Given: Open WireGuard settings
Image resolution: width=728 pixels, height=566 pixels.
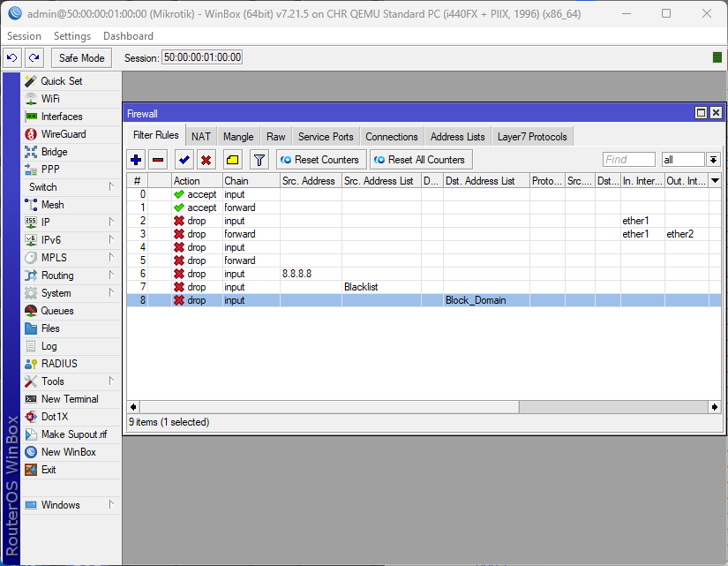Looking at the screenshot, I should pos(71,134).
